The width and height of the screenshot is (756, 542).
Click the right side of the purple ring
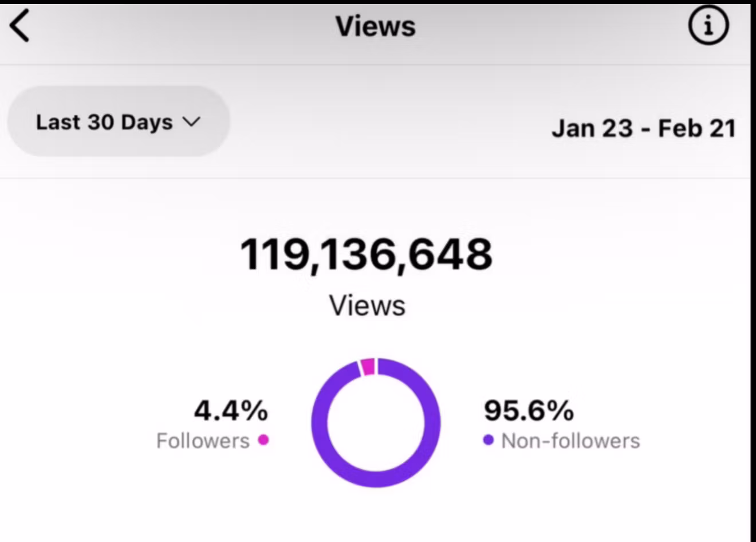pyautogui.click(x=432, y=423)
